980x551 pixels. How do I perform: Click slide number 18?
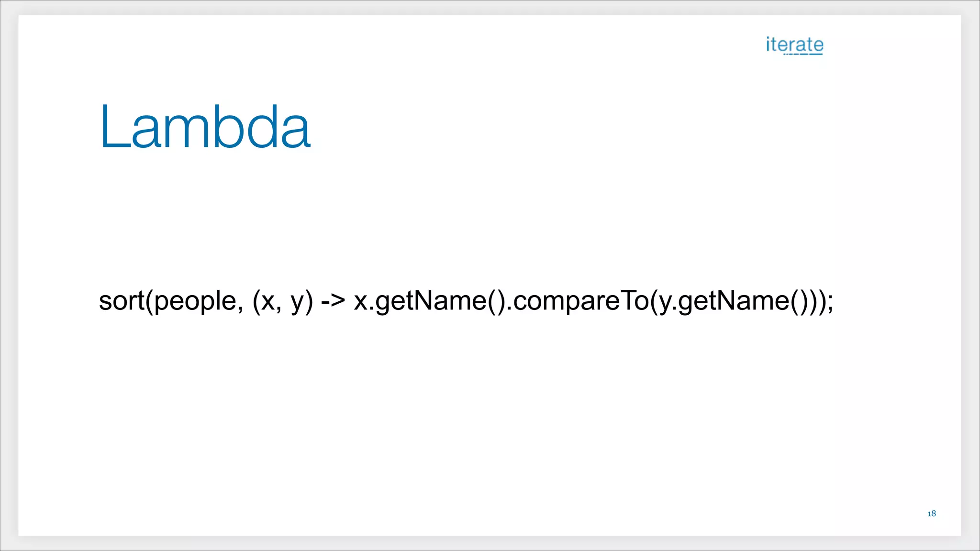(931, 513)
